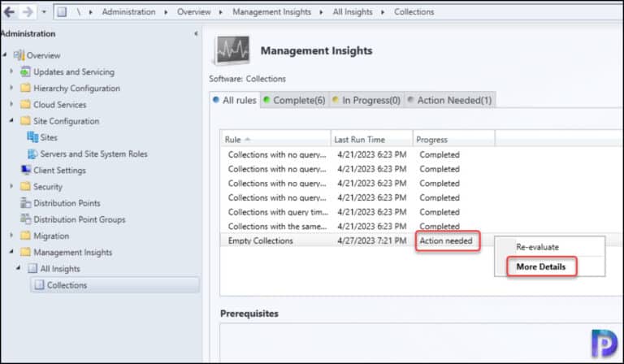Select Sites in the tree
This screenshot has height=364, width=624.
(x=49, y=137)
